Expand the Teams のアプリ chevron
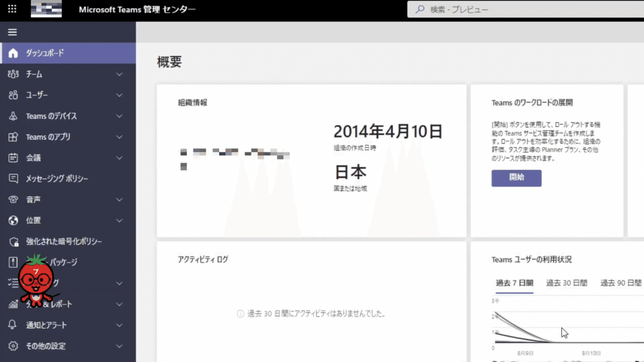 [x=120, y=137]
